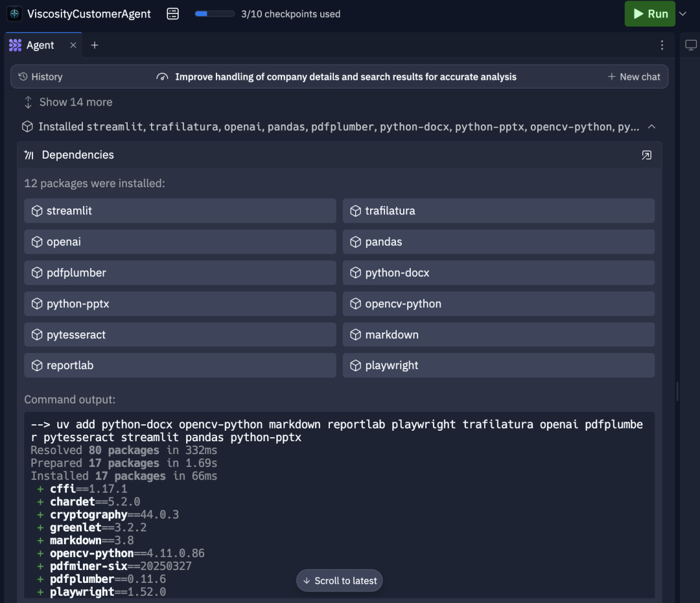700x603 pixels.
Task: Click the Dependencies header icon
Action: coord(29,155)
